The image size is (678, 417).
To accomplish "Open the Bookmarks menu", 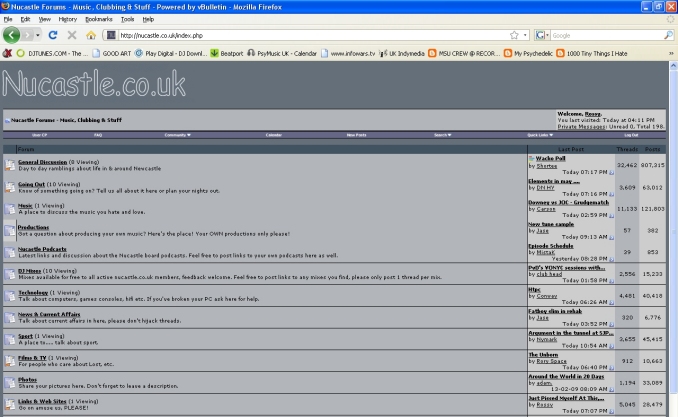I will pos(98,19).
